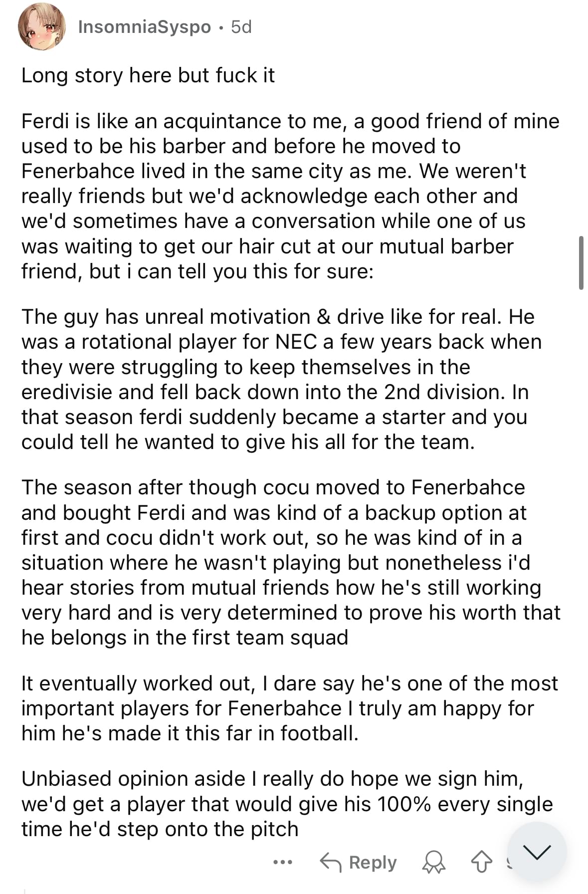
Task: Click the 5d comment timestamp
Action: click(x=241, y=27)
